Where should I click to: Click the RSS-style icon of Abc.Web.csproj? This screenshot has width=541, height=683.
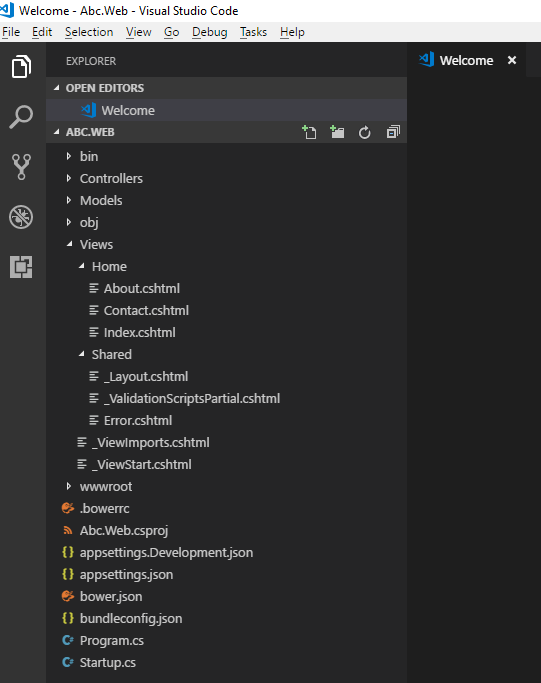click(x=68, y=530)
